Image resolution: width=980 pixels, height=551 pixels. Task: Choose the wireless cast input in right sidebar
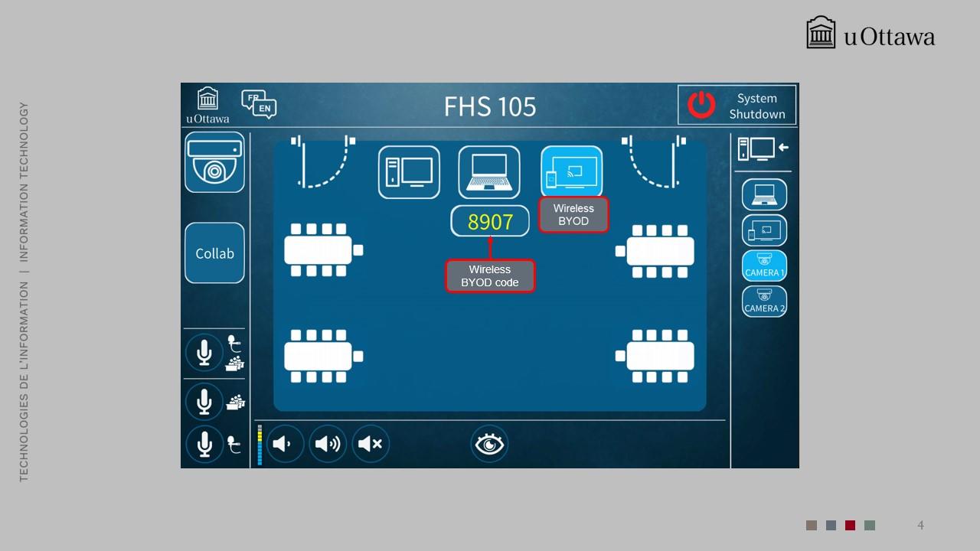pos(764,230)
